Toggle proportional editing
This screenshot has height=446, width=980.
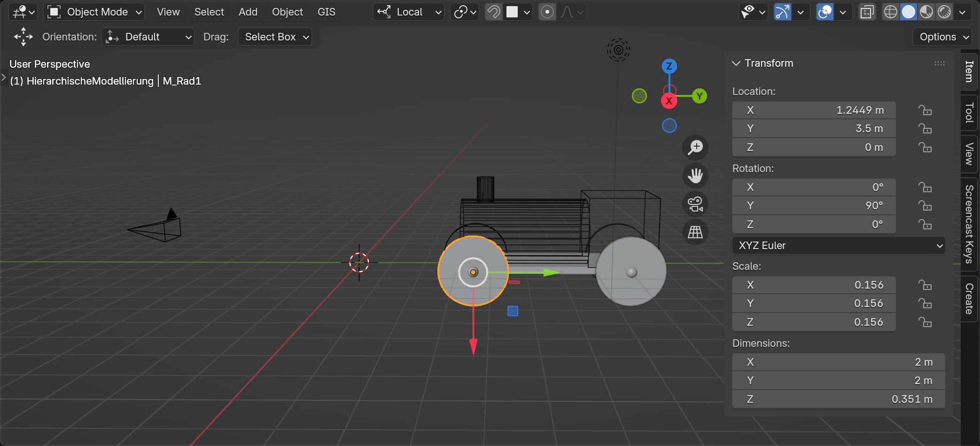[x=547, y=12]
